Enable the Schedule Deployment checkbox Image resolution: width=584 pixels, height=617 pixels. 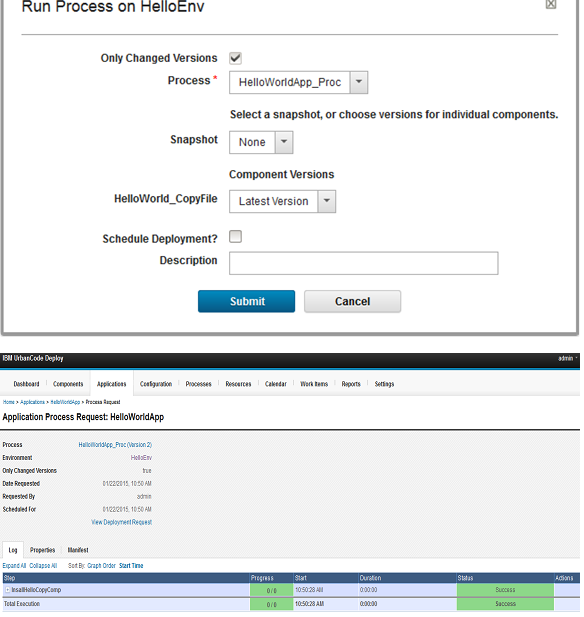point(237,237)
